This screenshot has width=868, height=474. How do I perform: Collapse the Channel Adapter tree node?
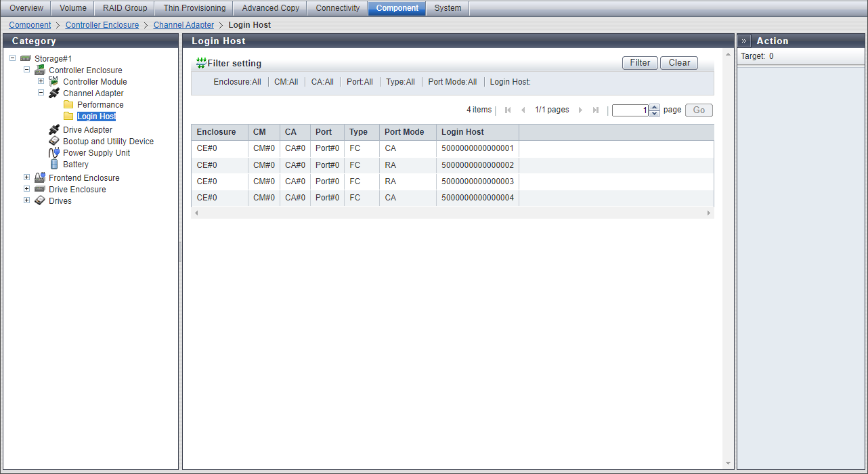(41, 93)
